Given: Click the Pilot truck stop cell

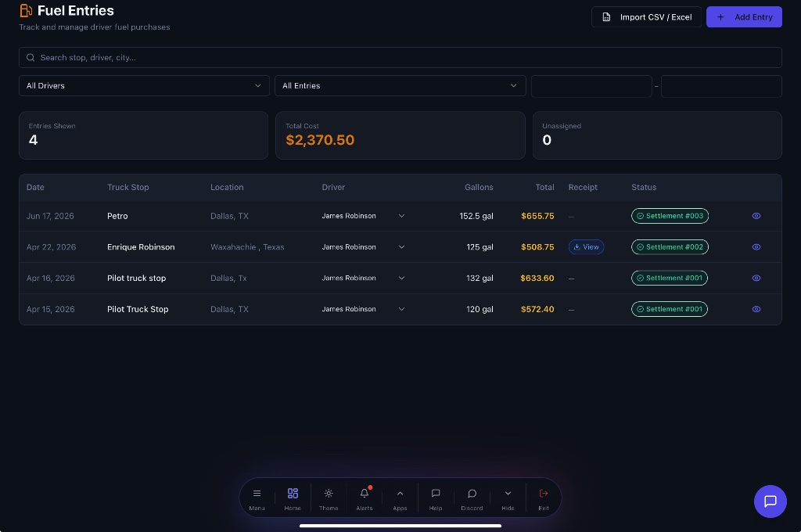Looking at the screenshot, I should pos(136,279).
